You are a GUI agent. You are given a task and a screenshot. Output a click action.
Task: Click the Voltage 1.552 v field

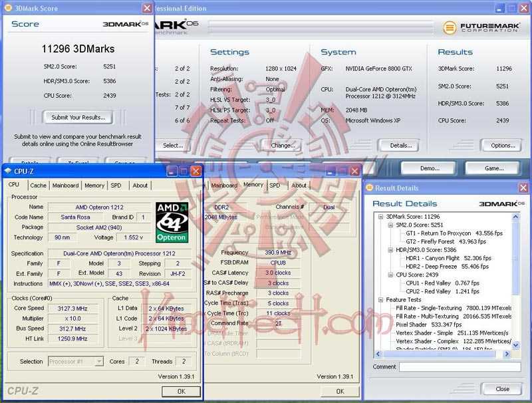click(x=134, y=237)
